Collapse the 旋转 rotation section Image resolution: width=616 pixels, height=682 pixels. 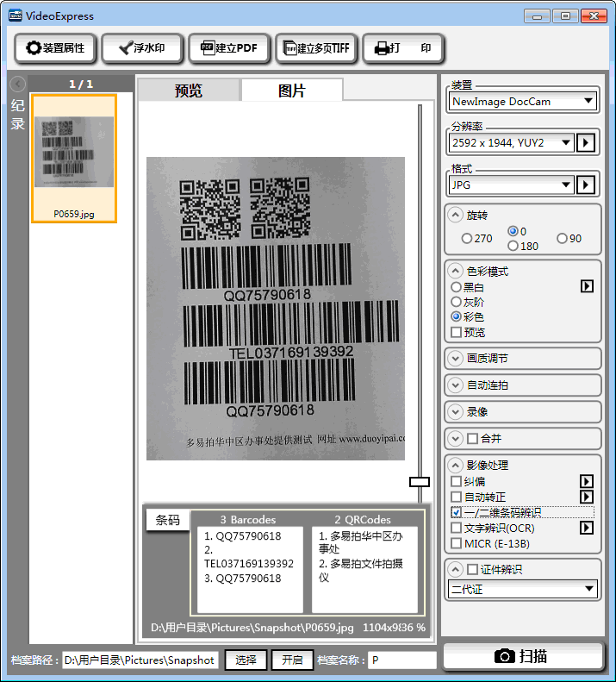[455, 215]
